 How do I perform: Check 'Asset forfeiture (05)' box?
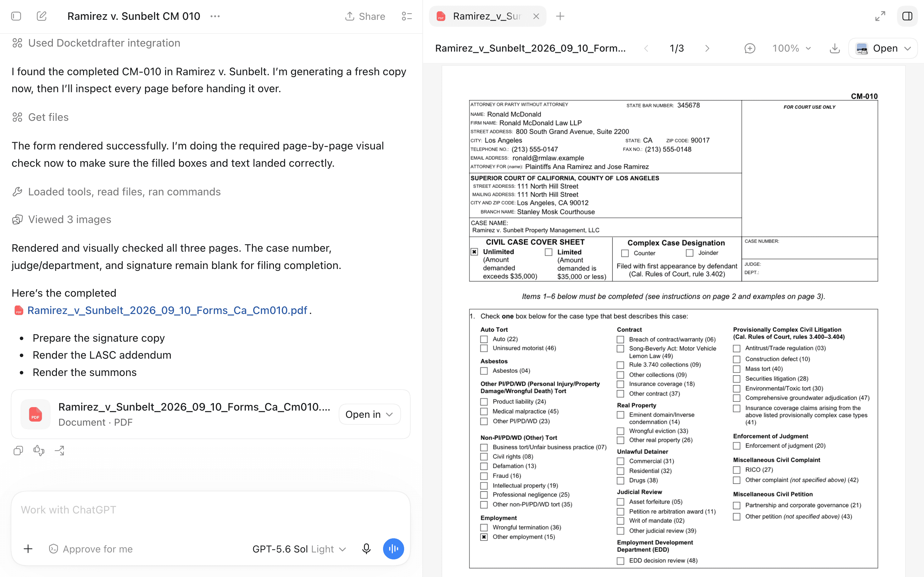pos(621,502)
